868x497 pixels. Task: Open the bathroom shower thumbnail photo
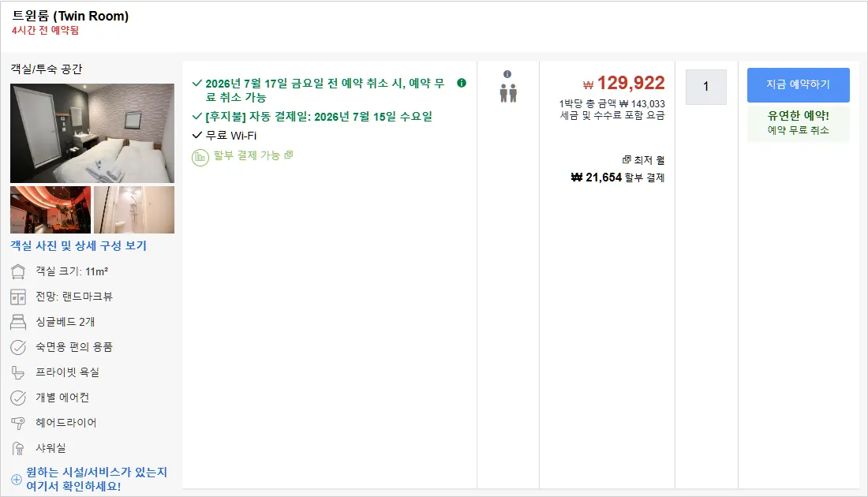[134, 210]
